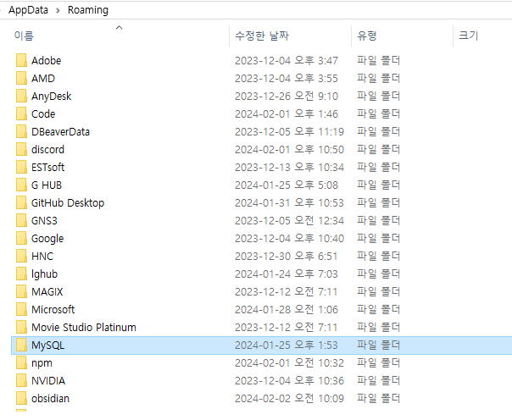512x420 pixels.
Task: Click the GNS3 folder icon
Action: [21, 220]
